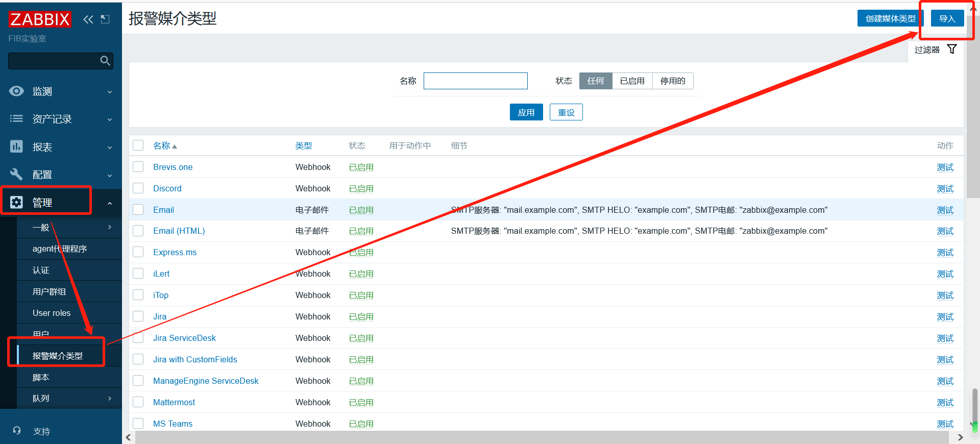Screen dimensions: 980x444
Task: Click the 已启用 status of Email row
Action: click(361, 210)
